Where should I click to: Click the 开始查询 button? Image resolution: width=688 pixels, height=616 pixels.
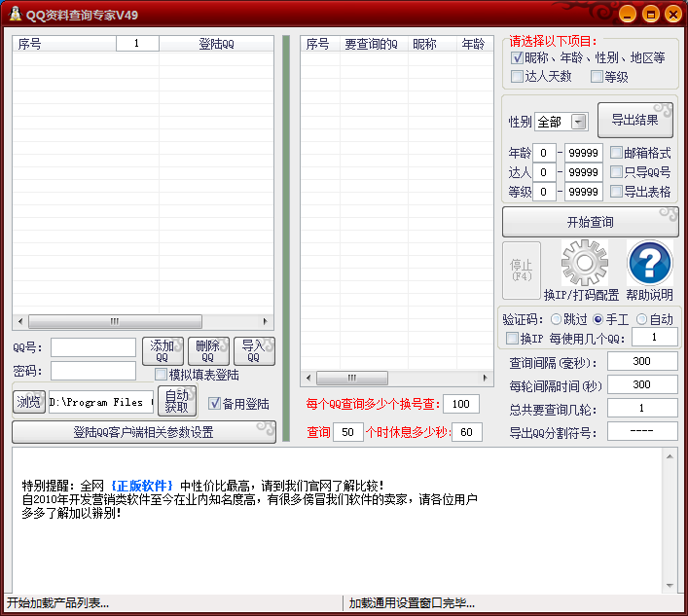[x=590, y=222]
